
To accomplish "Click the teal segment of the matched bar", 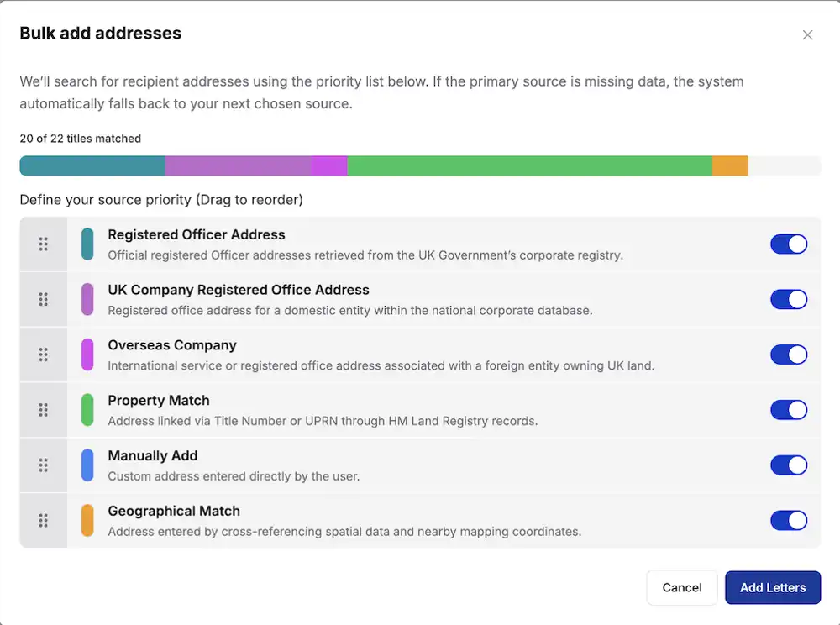I will tap(92, 165).
